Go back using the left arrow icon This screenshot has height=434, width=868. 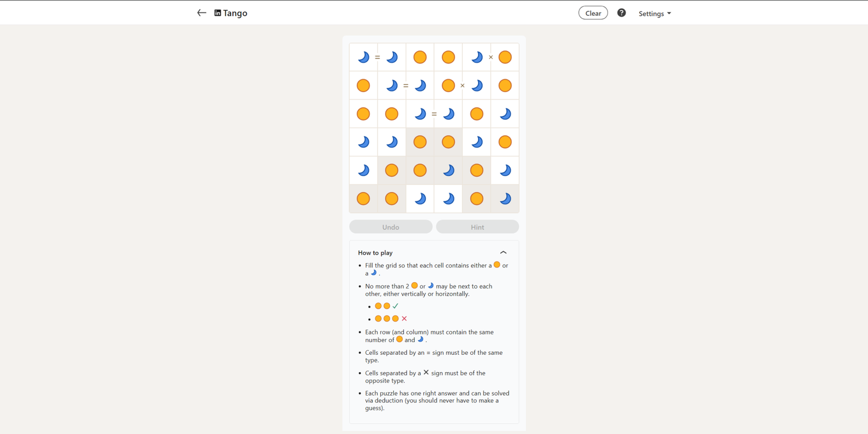click(x=201, y=13)
